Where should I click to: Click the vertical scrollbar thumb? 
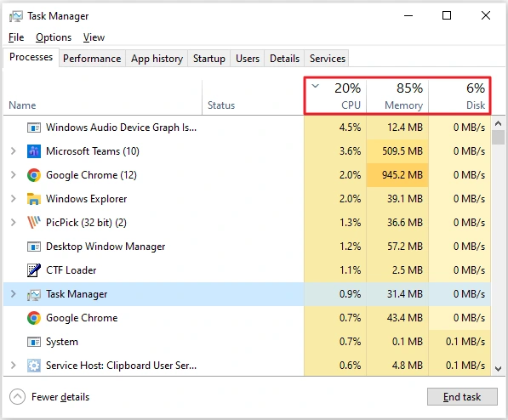click(x=499, y=137)
